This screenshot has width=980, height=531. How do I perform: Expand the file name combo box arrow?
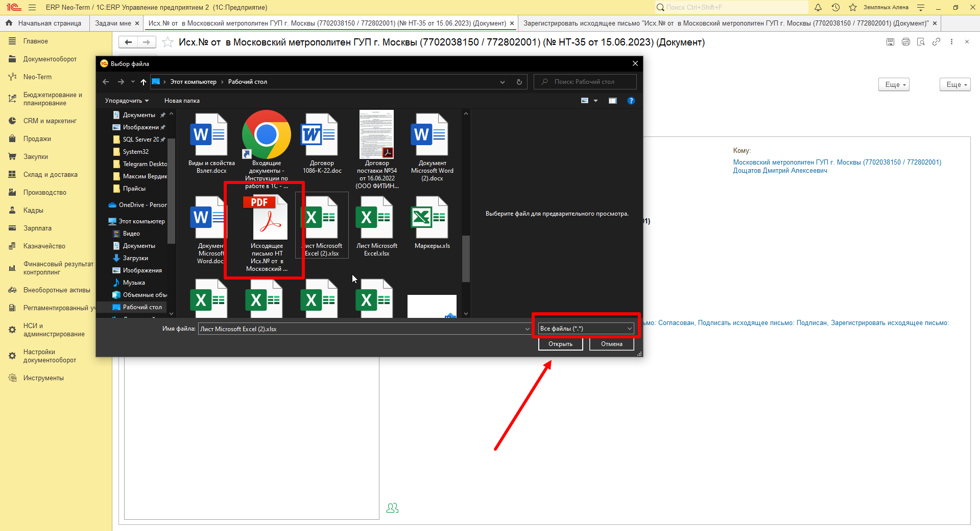click(x=528, y=329)
